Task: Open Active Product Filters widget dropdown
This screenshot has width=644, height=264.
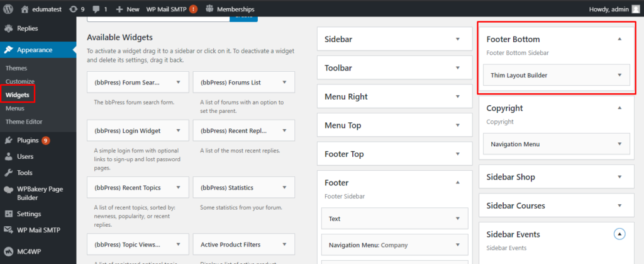Action: click(x=284, y=244)
